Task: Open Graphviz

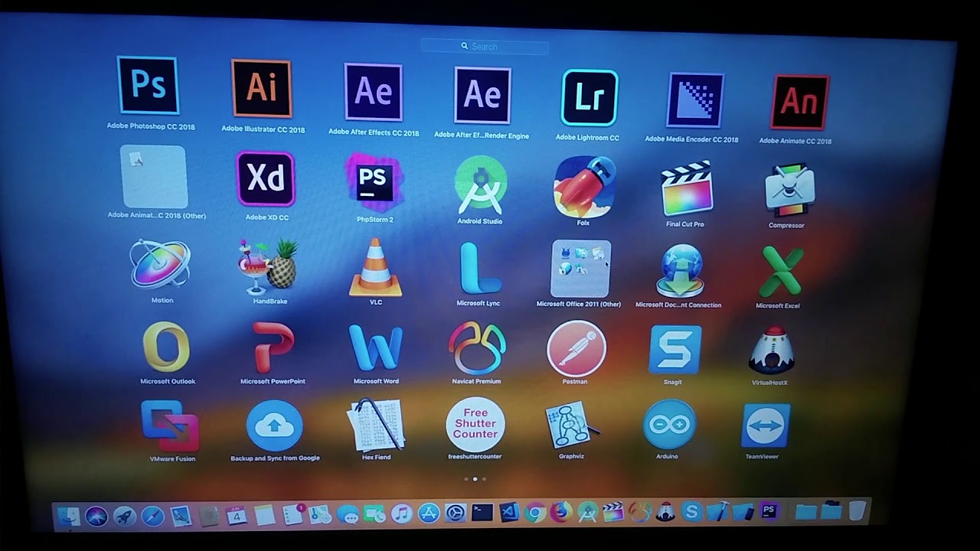Action: tap(572, 425)
